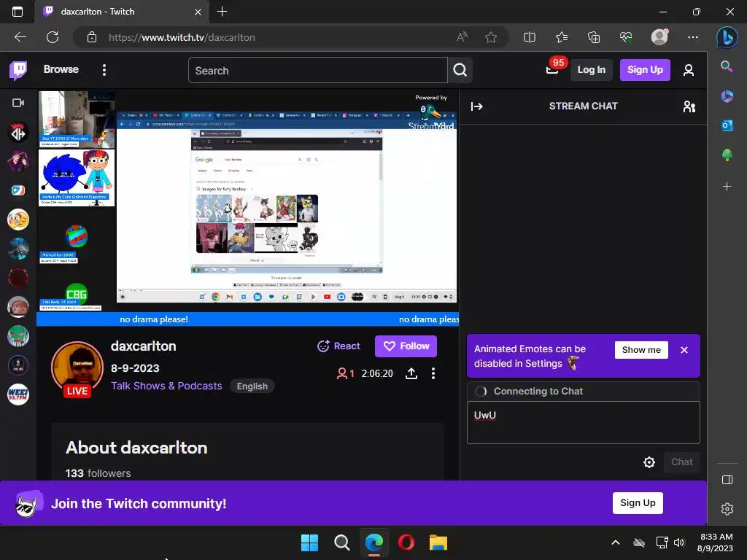This screenshot has width=747, height=560.
Task: Reload the page with refresh icon
Action: tap(53, 37)
